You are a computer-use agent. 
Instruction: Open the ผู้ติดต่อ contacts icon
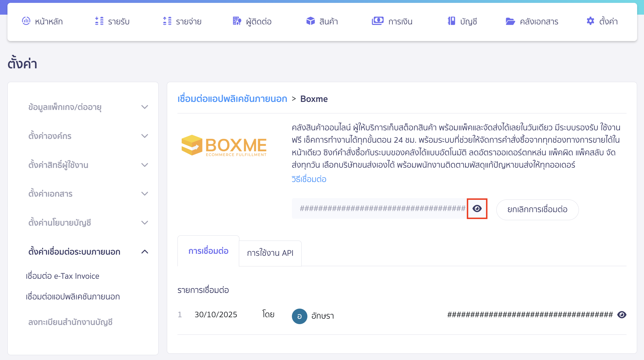[236, 21]
